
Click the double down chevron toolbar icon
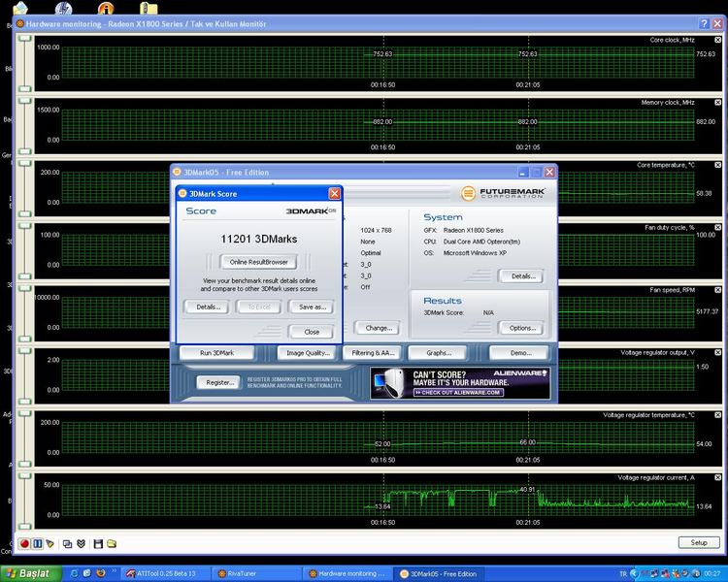(81, 543)
